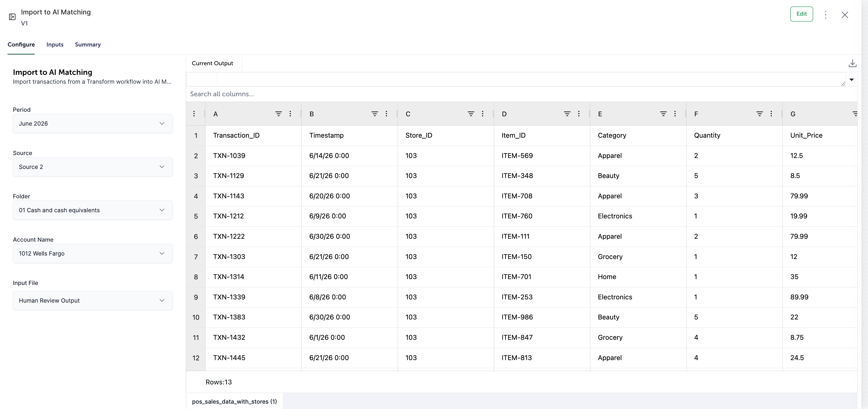Select the Unit_Price value 8.75
The image size is (868, 409).
pos(819,338)
